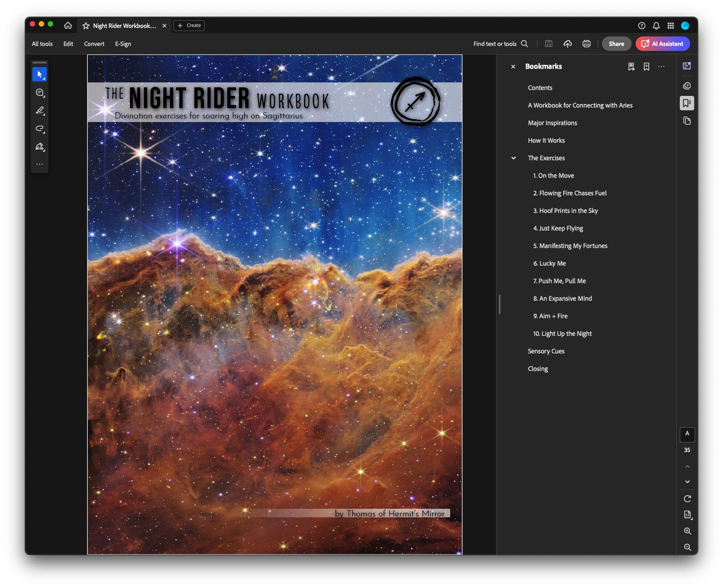This screenshot has width=723, height=588.
Task: Collapse The Exercises bookmark group
Action: pyautogui.click(x=514, y=158)
